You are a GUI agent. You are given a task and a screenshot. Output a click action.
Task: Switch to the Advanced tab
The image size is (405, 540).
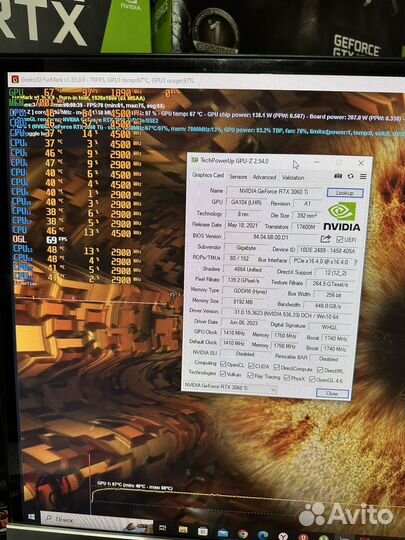click(x=264, y=177)
